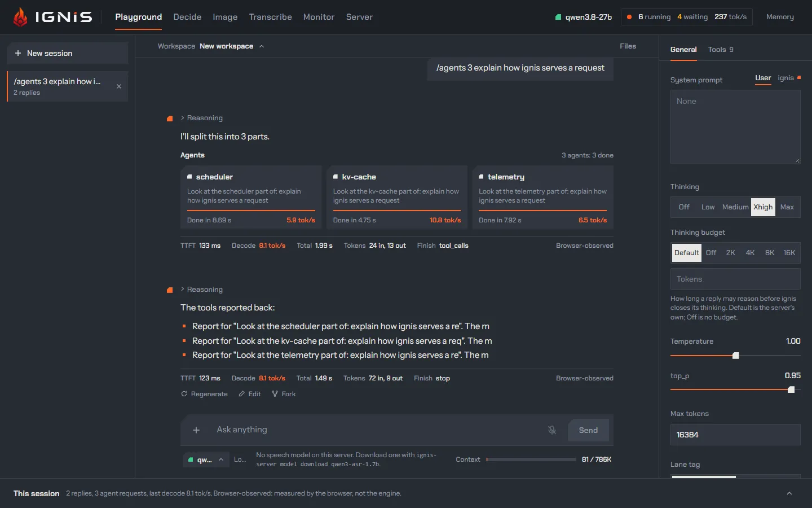Close the /agents 3 explain session

tap(119, 86)
